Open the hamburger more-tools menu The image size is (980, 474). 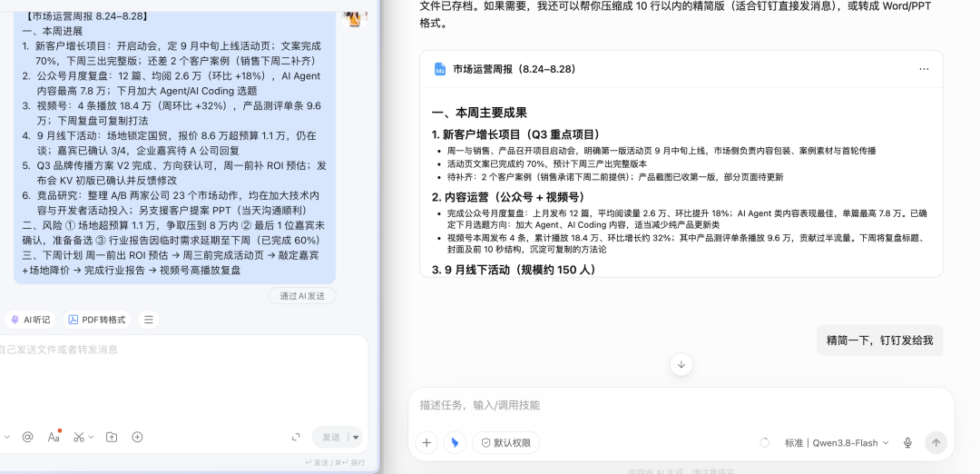pyautogui.click(x=149, y=320)
